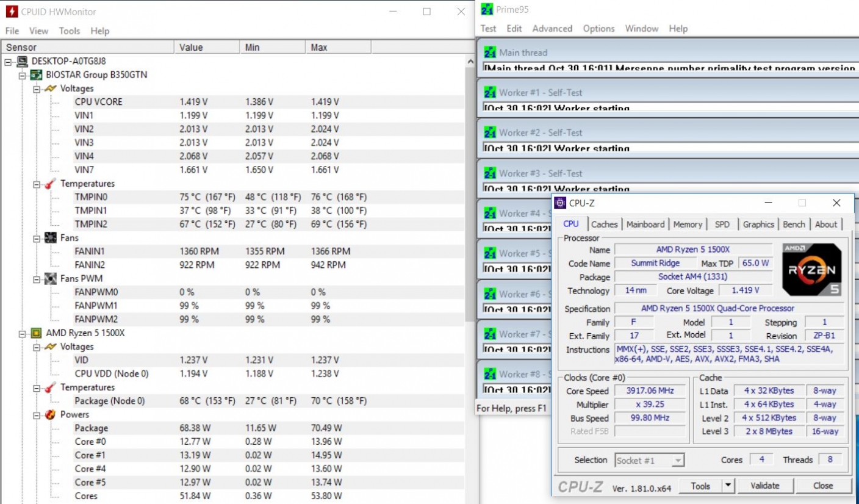Click the Voltages icon under AMD Ryzen 5 1500X
Screen dimensions: 859x504
point(51,347)
